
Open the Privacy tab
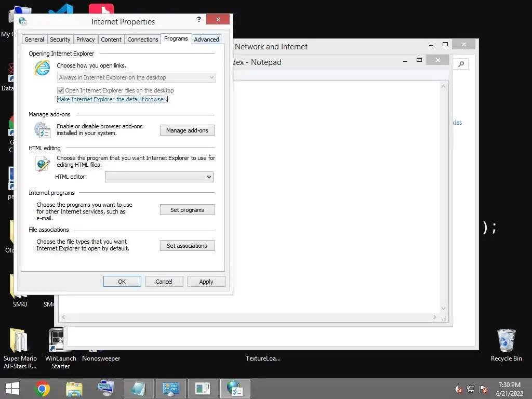(86, 39)
